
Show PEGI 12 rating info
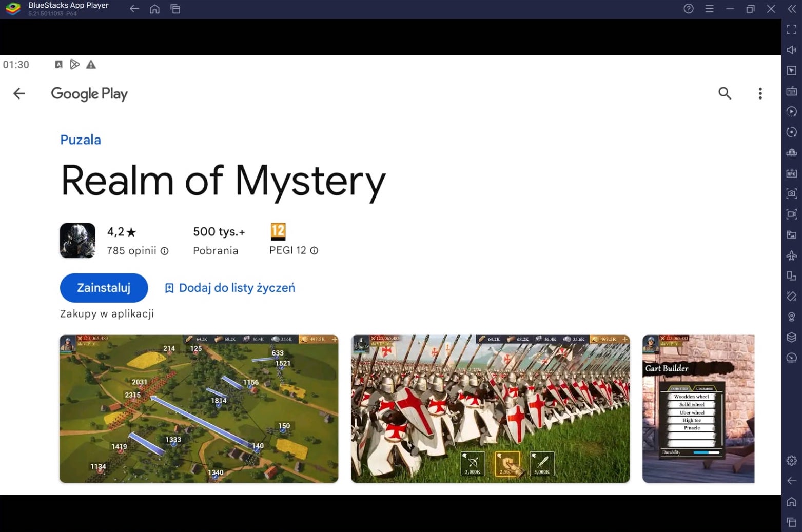[314, 250]
